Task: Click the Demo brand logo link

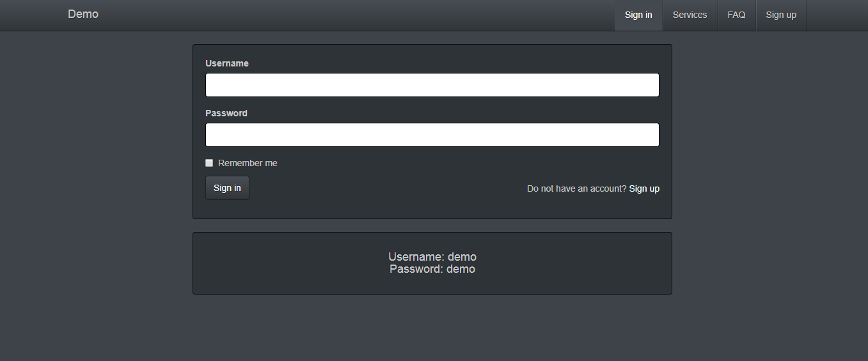Action: [x=83, y=14]
